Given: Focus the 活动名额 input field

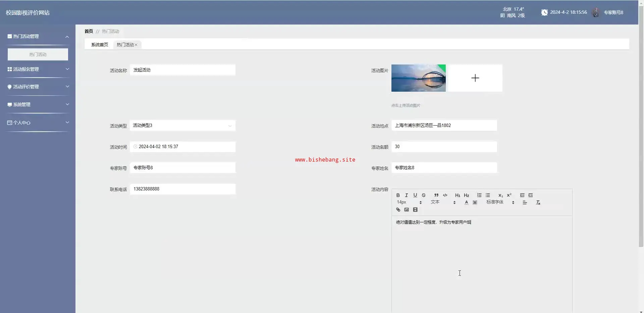Looking at the screenshot, I should [x=444, y=147].
